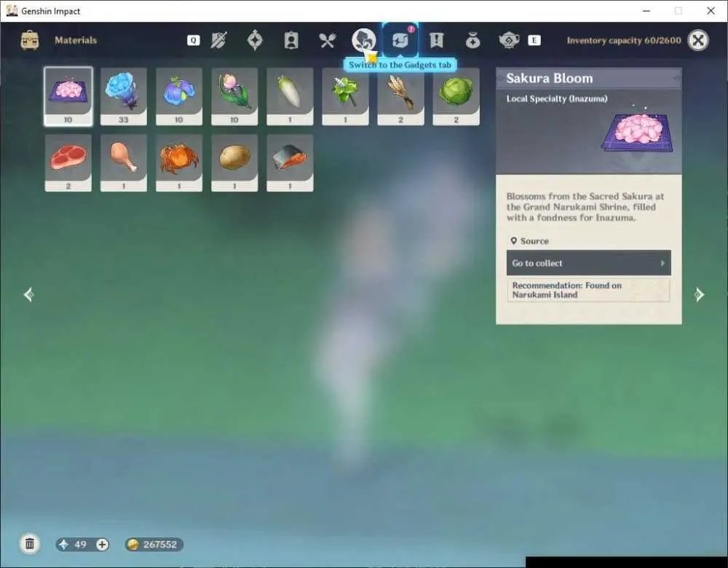Click the Q key hint for previous tab
Viewport: 728px width, 568px height.
tap(193, 40)
